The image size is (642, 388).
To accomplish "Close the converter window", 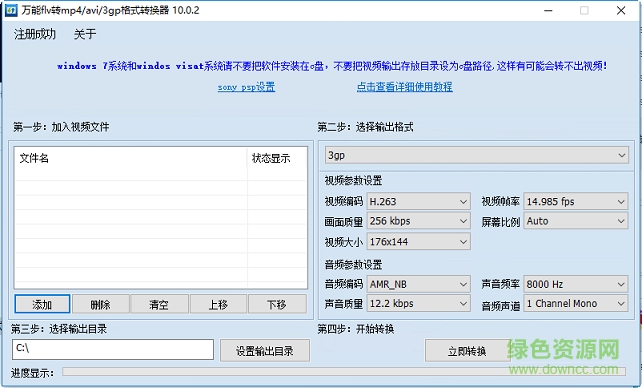I will [x=621, y=10].
